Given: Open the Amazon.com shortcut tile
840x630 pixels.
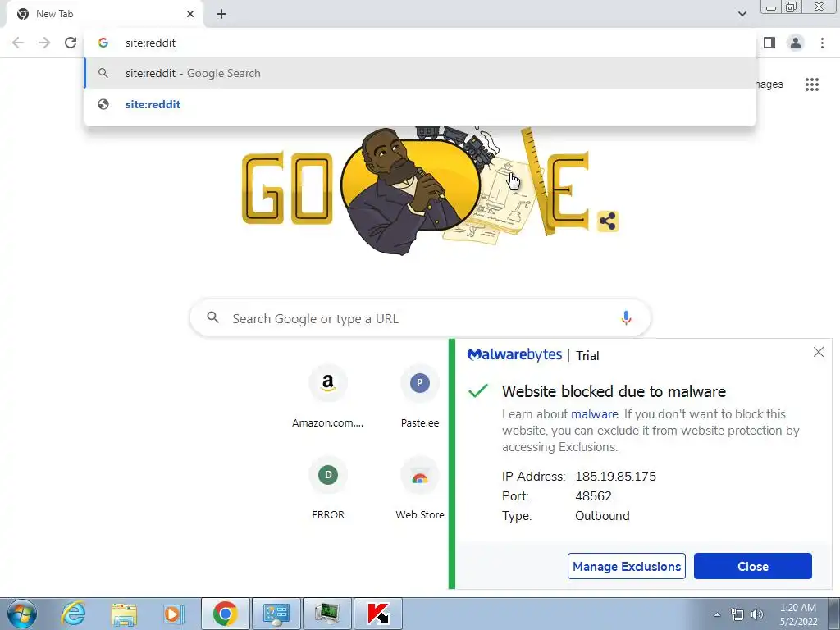Looking at the screenshot, I should [x=328, y=396].
